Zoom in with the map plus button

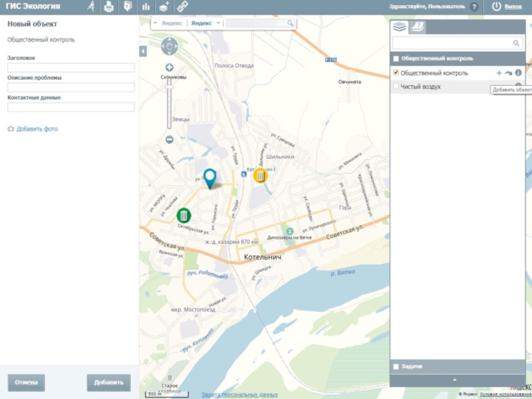point(170,67)
